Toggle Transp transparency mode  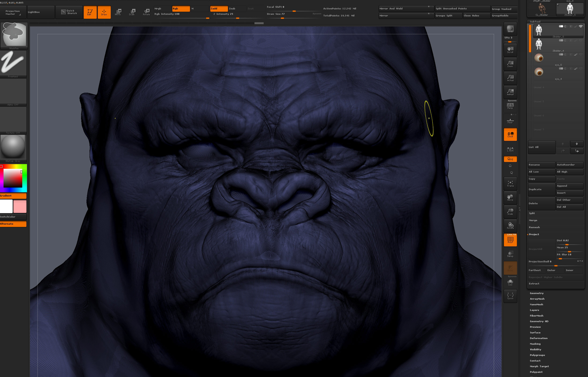pyautogui.click(x=510, y=254)
